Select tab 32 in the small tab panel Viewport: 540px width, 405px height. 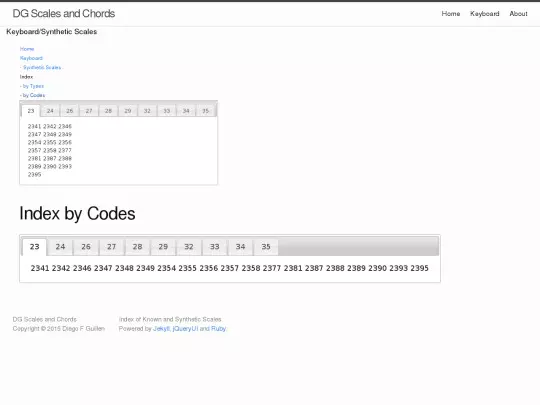tap(147, 111)
